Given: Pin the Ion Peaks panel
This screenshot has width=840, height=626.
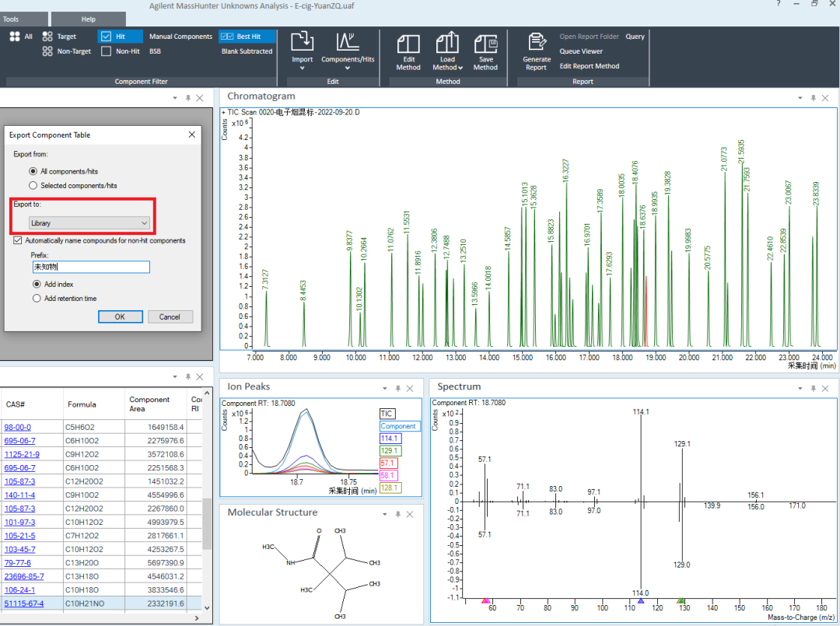Looking at the screenshot, I should [x=397, y=388].
